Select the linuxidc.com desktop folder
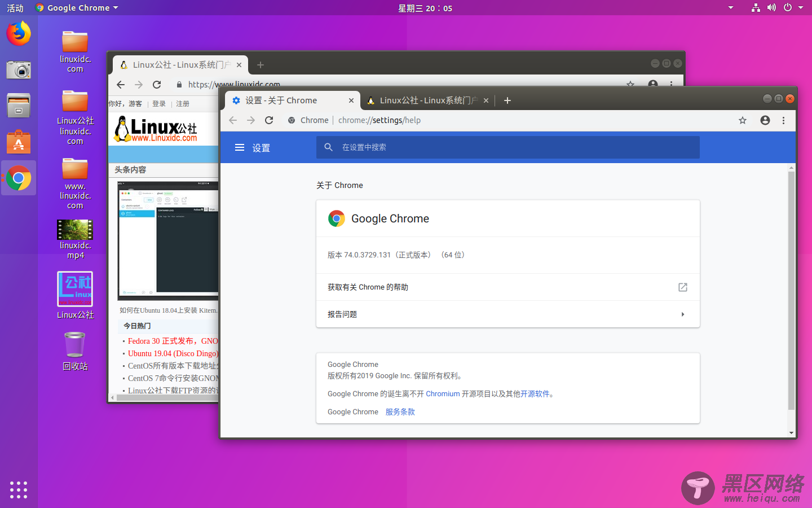This screenshot has width=812, height=508. (75, 52)
